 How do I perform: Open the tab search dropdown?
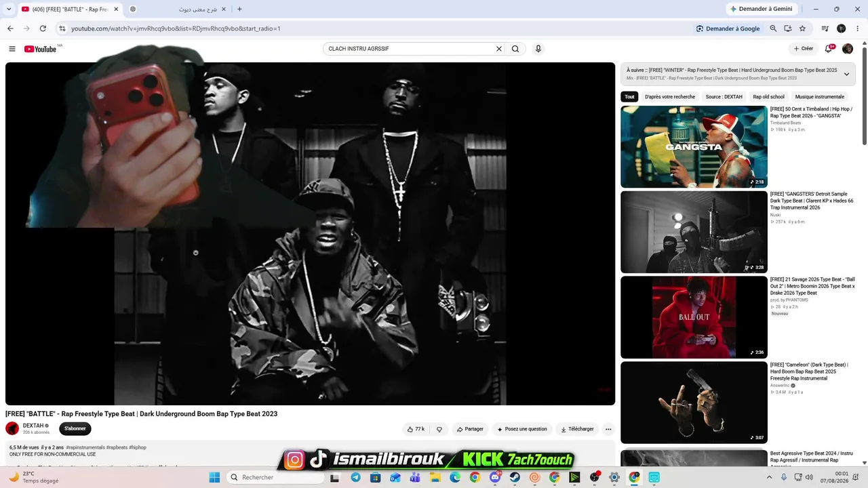9,9
